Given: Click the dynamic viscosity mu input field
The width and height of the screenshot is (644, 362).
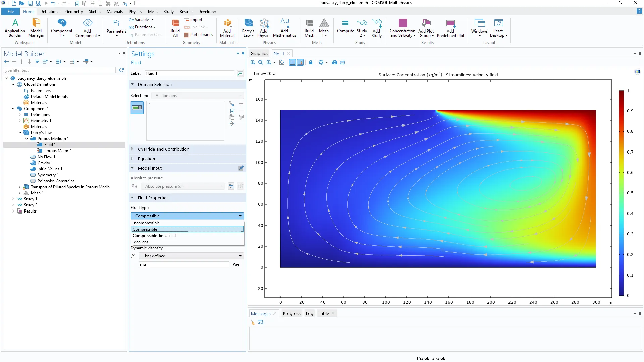Looking at the screenshot, I should (184, 264).
